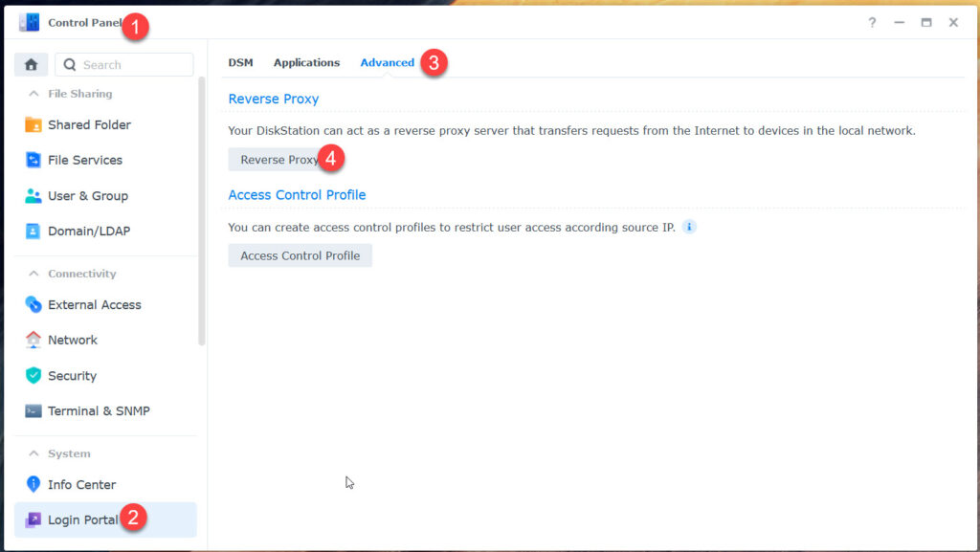Collapse the File Sharing section
This screenshot has height=552, width=980.
pos(34,94)
